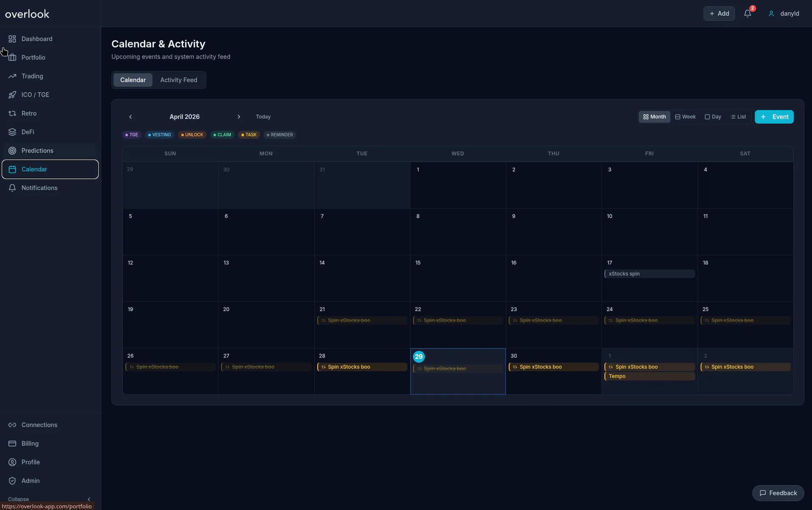Open the danyld account menu
The width and height of the screenshot is (812, 510).
pyautogui.click(x=784, y=14)
